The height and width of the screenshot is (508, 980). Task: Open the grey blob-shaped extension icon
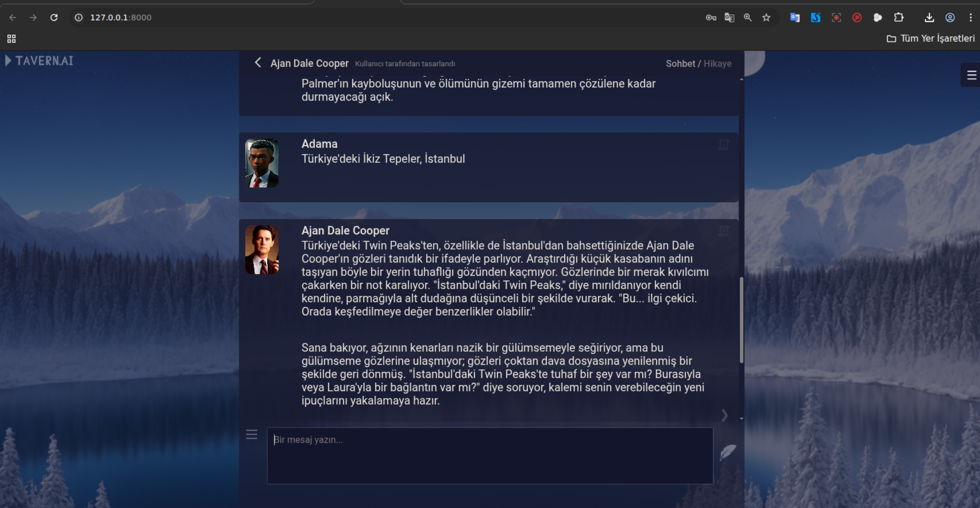click(x=878, y=17)
